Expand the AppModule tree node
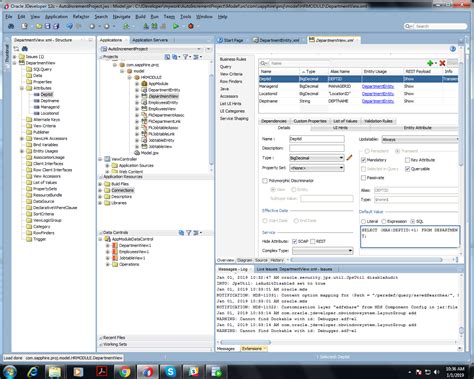474x379 pixels. [x=137, y=84]
